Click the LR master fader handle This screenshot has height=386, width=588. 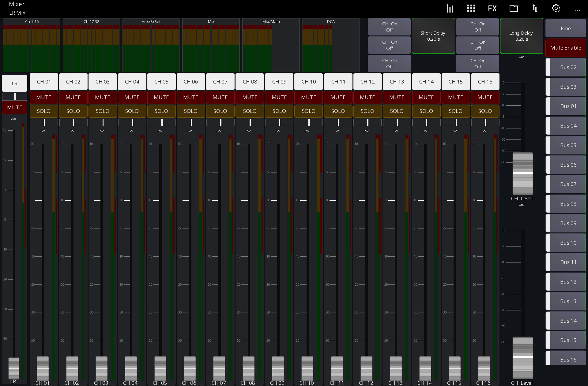pos(13,368)
